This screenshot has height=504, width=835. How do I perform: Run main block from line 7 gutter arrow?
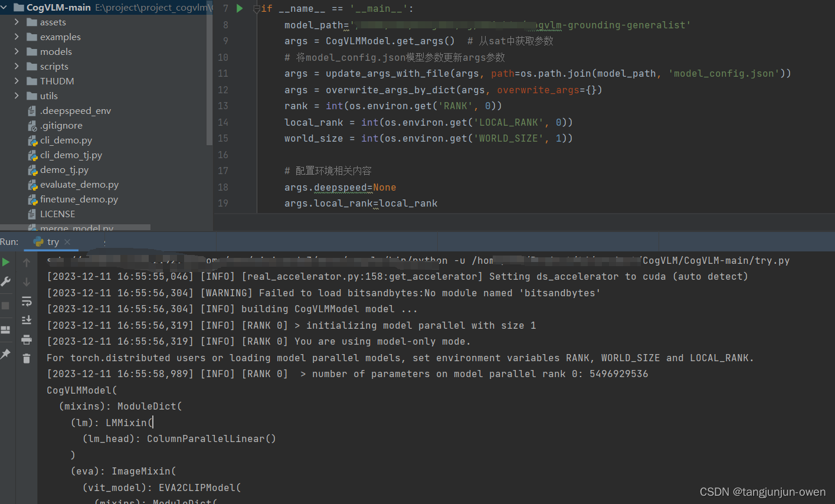[x=240, y=9]
